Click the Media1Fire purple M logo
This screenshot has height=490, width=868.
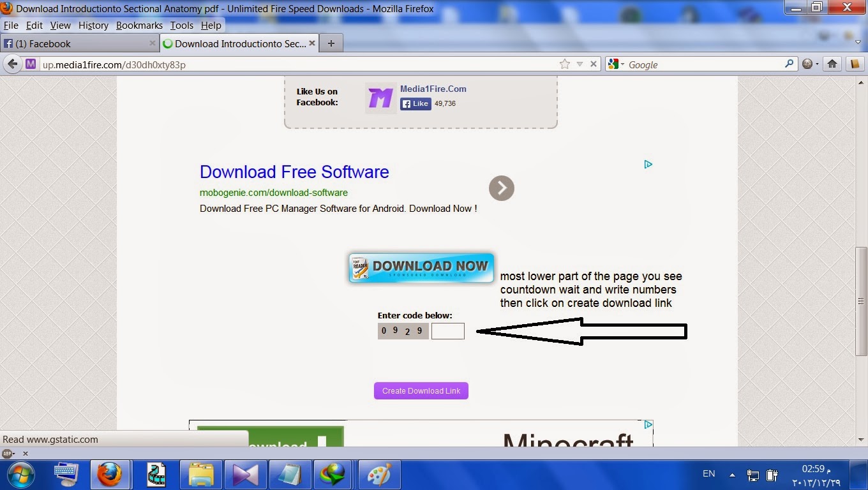pos(380,98)
